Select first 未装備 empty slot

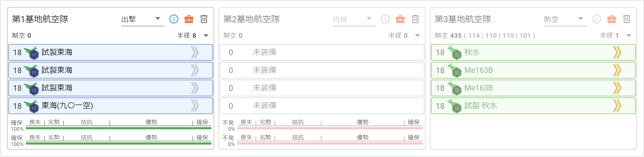[322, 53]
